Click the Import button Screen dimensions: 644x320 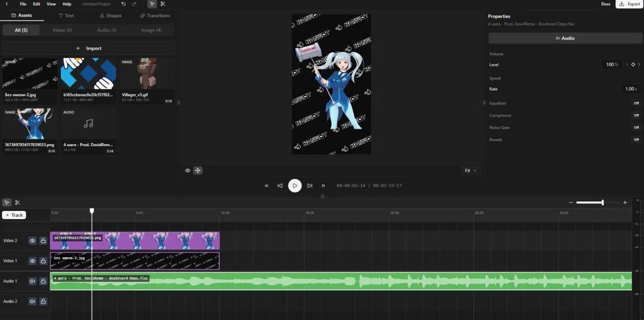click(x=89, y=48)
